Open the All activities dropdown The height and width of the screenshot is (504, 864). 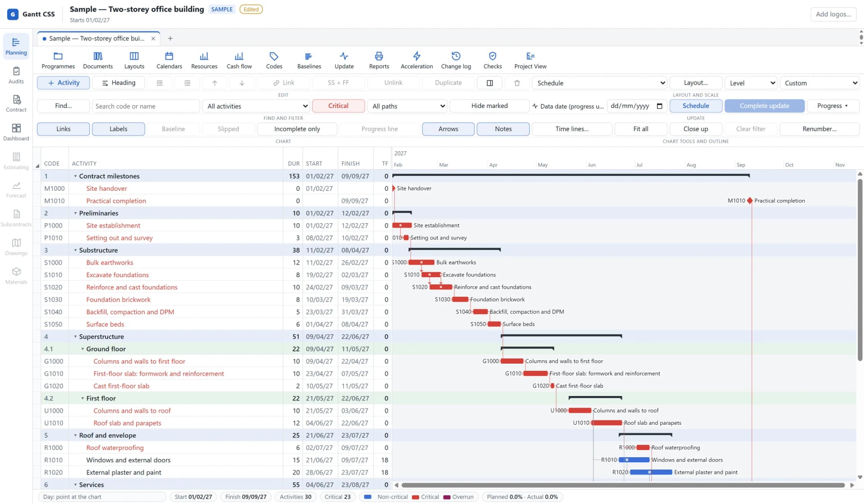coord(256,106)
